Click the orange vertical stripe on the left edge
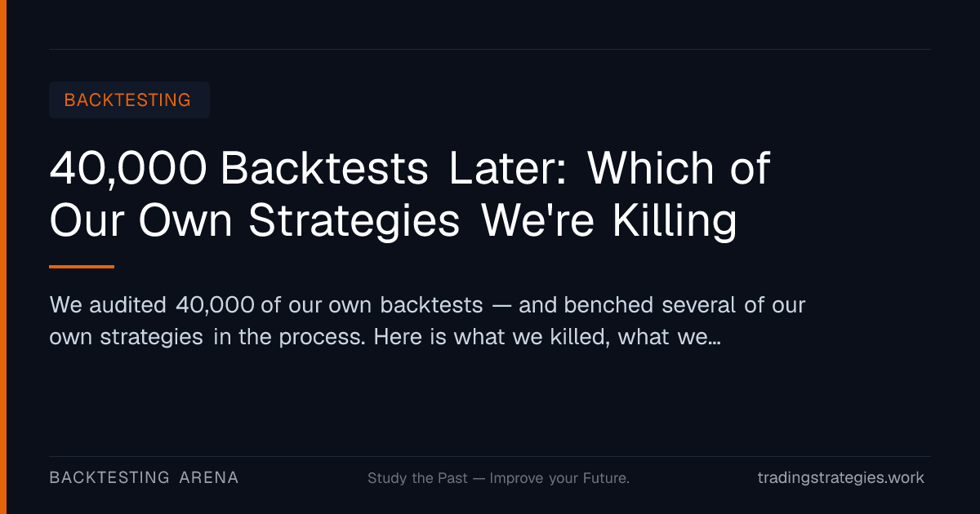 [3, 257]
